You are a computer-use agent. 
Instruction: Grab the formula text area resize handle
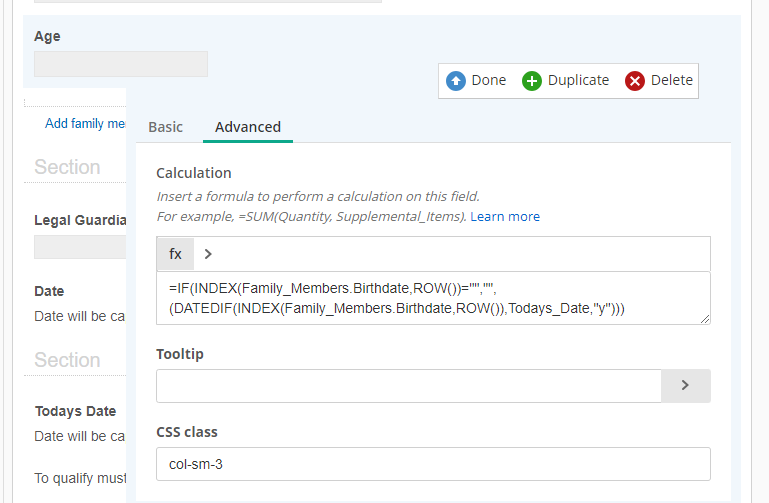(705, 319)
